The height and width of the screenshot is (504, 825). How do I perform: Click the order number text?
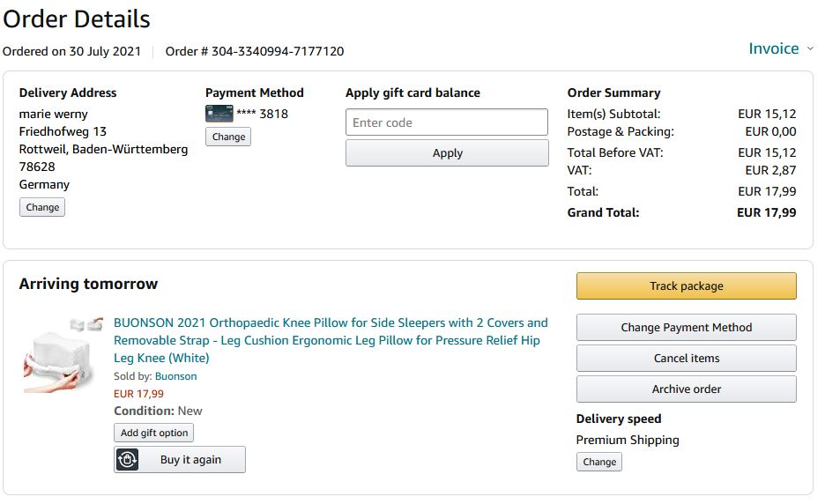click(255, 51)
